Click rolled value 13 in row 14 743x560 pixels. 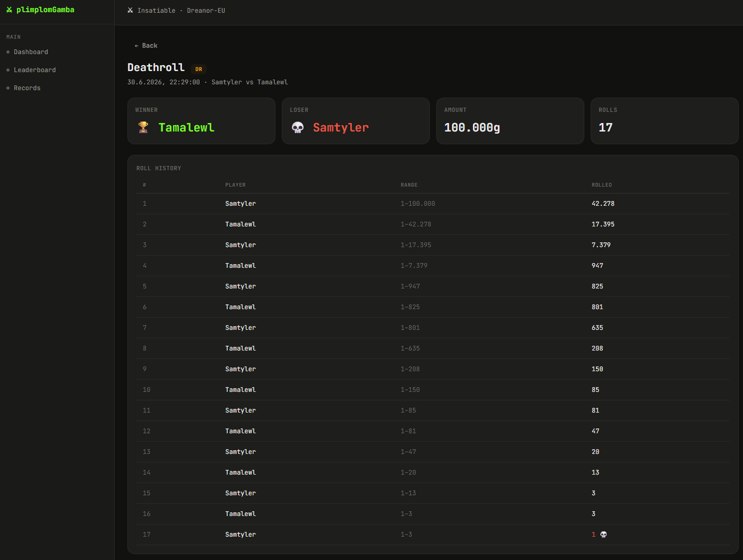point(595,472)
